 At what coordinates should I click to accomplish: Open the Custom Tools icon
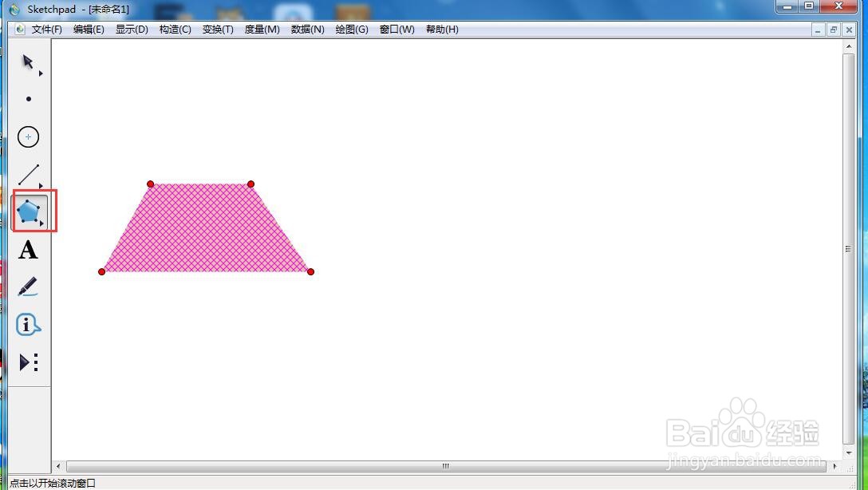(x=28, y=362)
